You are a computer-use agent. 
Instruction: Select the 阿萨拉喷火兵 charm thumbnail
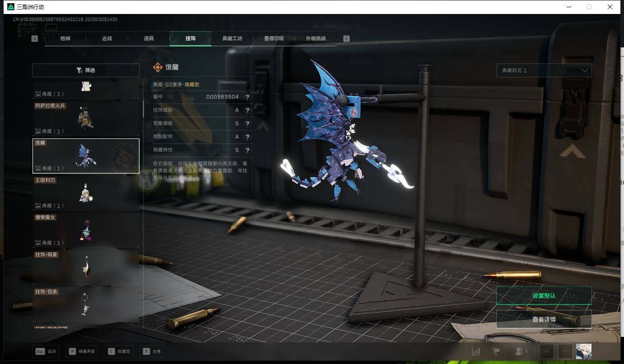coord(86,118)
